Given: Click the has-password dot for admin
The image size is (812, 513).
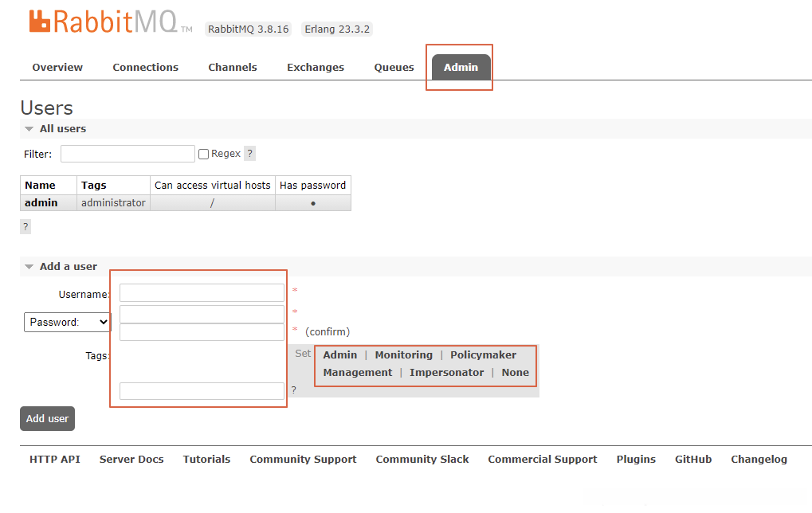Looking at the screenshot, I should [313, 203].
